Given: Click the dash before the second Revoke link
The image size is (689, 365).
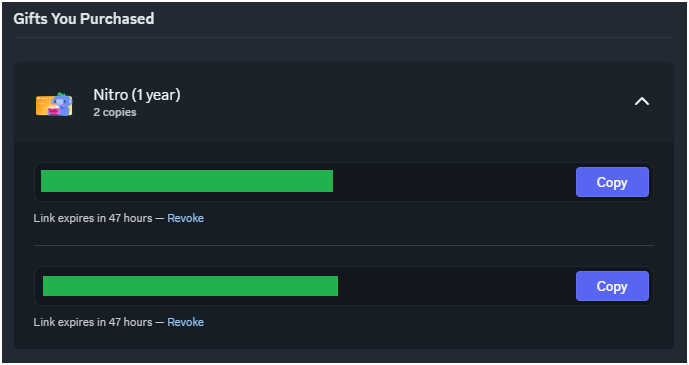Looking at the screenshot, I should click(x=160, y=322).
